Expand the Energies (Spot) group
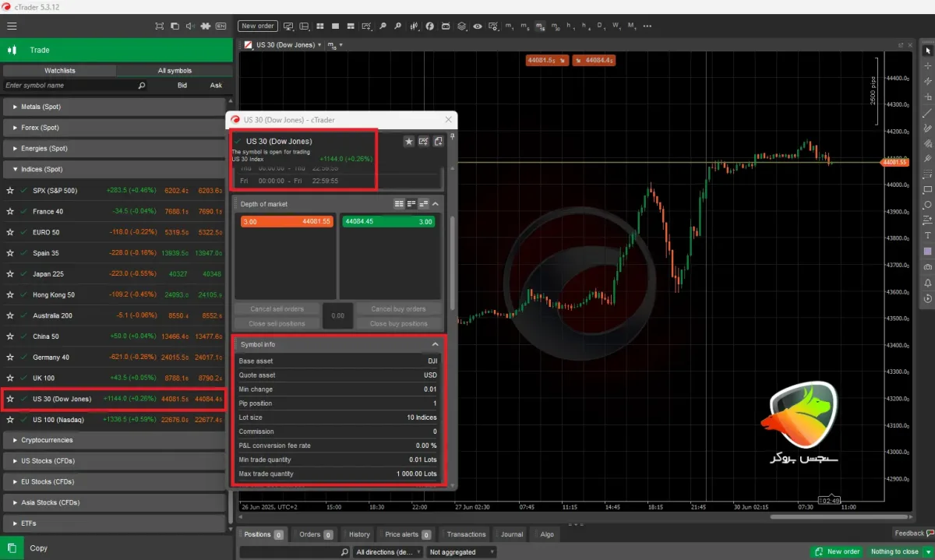This screenshot has width=935, height=560. 115,148
